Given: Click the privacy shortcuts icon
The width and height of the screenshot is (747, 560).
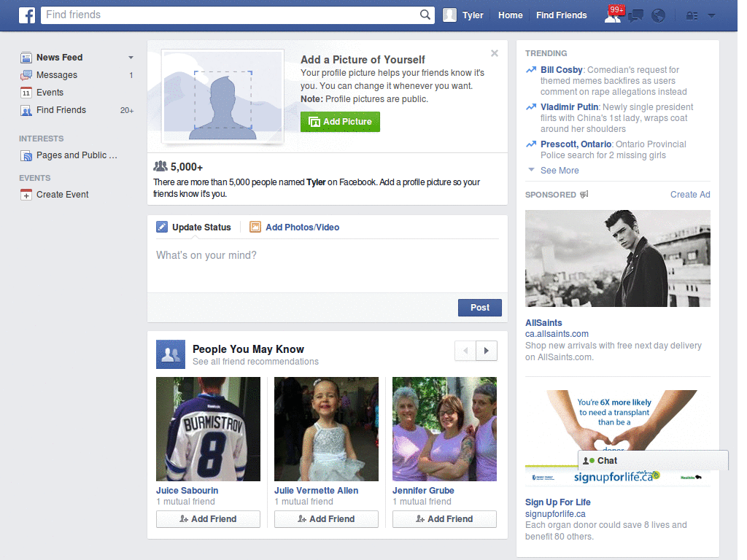Looking at the screenshot, I should 690,15.
